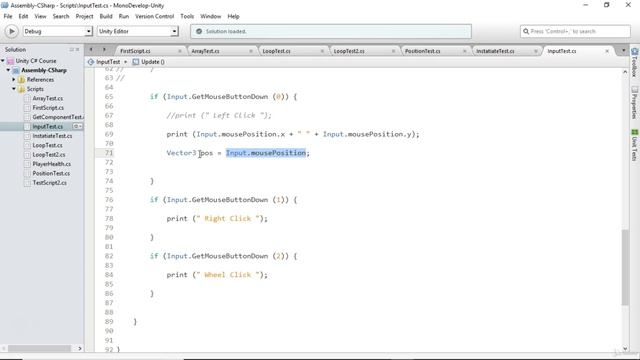Close the Solution pad
This screenshot has height=360, width=640.
78,49
